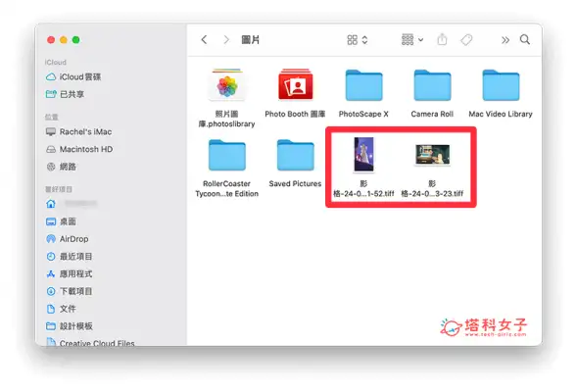577x392 pixels.
Task: Open 下載項目 in sidebar
Action: (x=69, y=291)
